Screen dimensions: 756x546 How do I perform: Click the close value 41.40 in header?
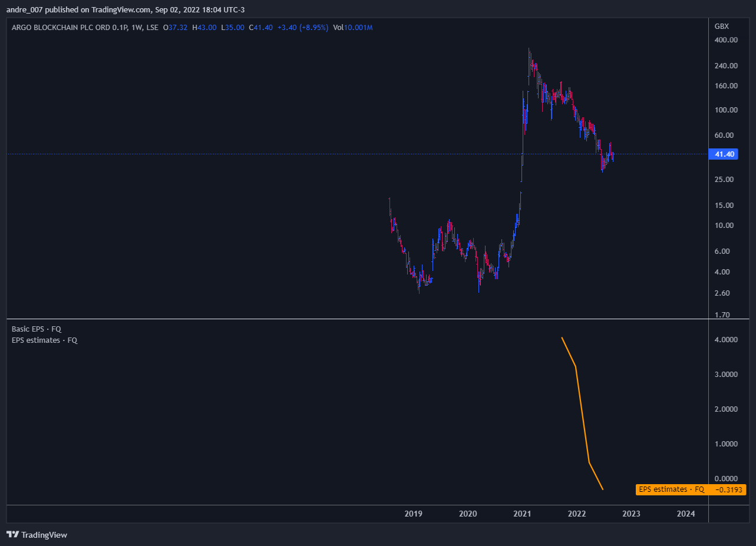click(263, 28)
